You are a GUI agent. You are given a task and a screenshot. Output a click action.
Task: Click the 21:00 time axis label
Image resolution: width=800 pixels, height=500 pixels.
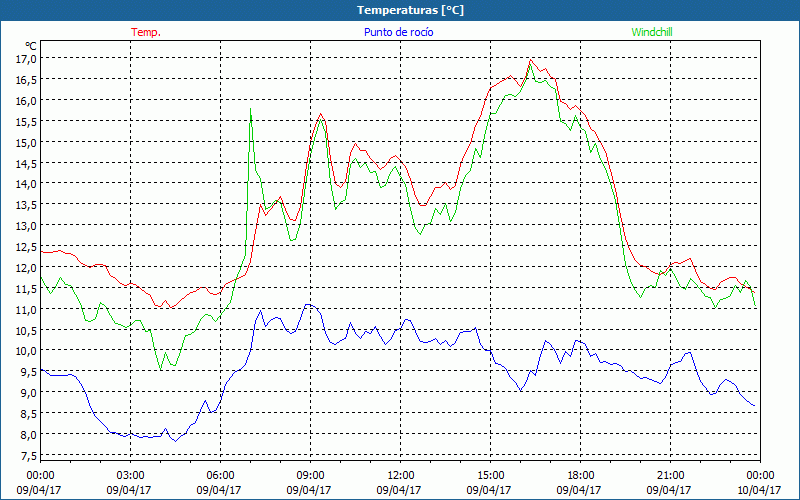pos(669,476)
